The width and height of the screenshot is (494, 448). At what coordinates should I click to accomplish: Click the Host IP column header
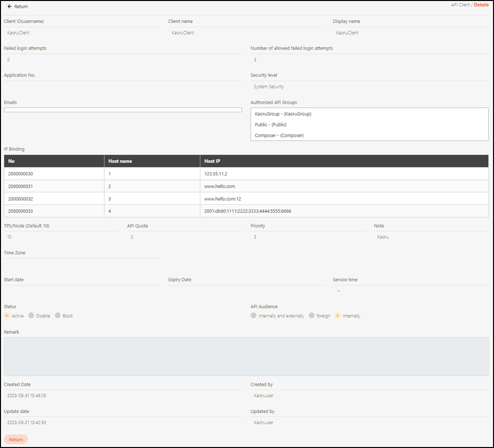pyautogui.click(x=212, y=161)
